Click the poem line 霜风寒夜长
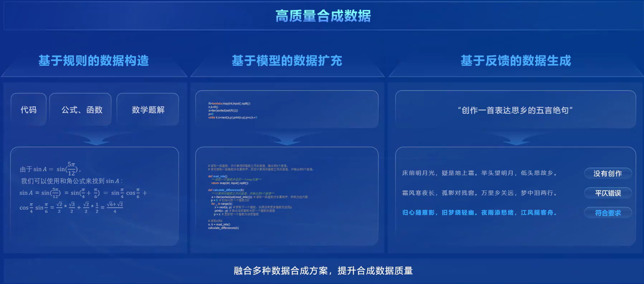Viewport: 644px width, 284px height. tap(480, 193)
